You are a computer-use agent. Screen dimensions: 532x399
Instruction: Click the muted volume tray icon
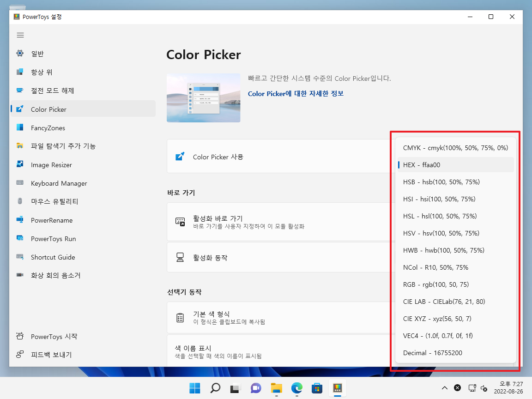pyautogui.click(x=484, y=388)
